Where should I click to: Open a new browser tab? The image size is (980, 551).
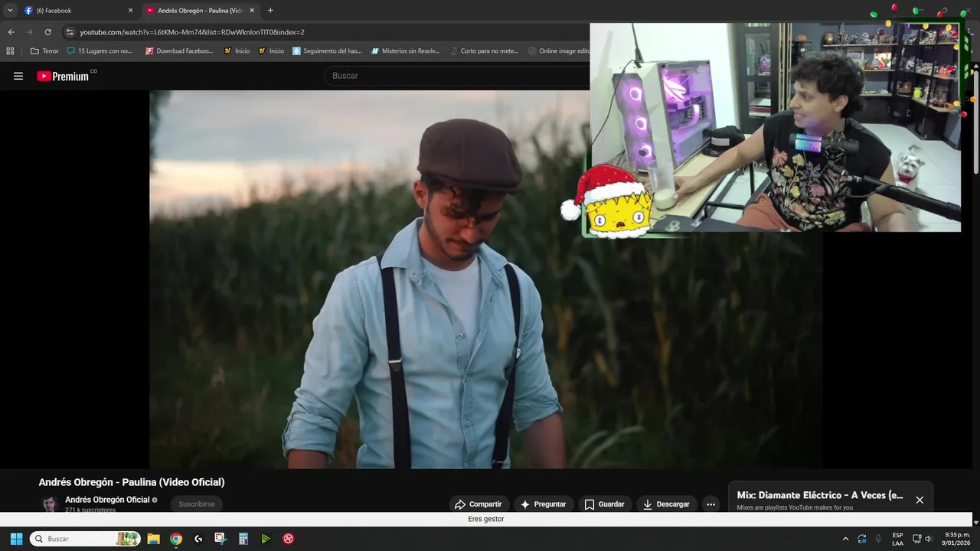270,11
